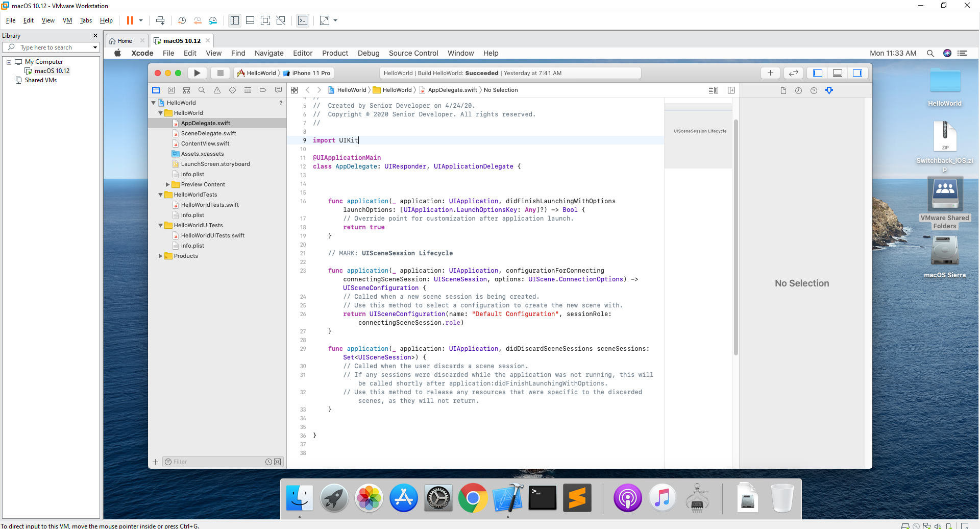Open the Navigate menu
This screenshot has height=529, width=980.
tap(269, 53)
